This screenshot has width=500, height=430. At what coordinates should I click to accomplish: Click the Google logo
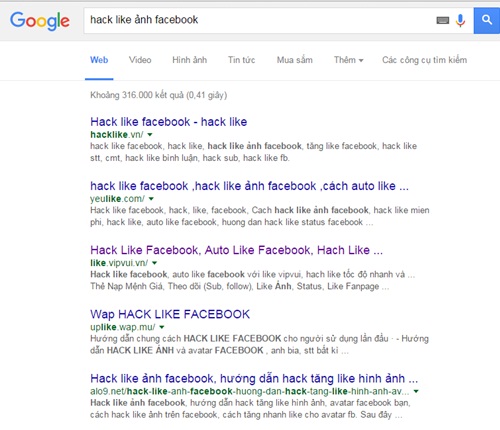[x=40, y=21]
